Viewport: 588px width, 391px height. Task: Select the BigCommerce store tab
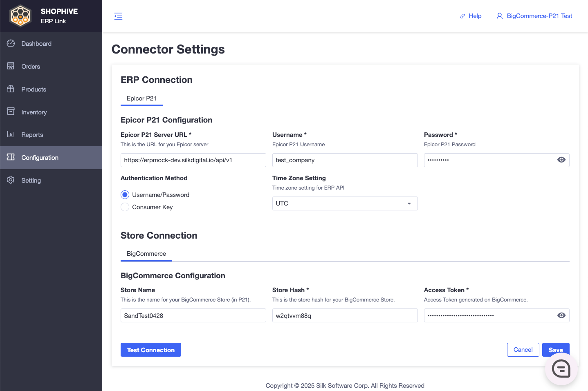(x=146, y=254)
